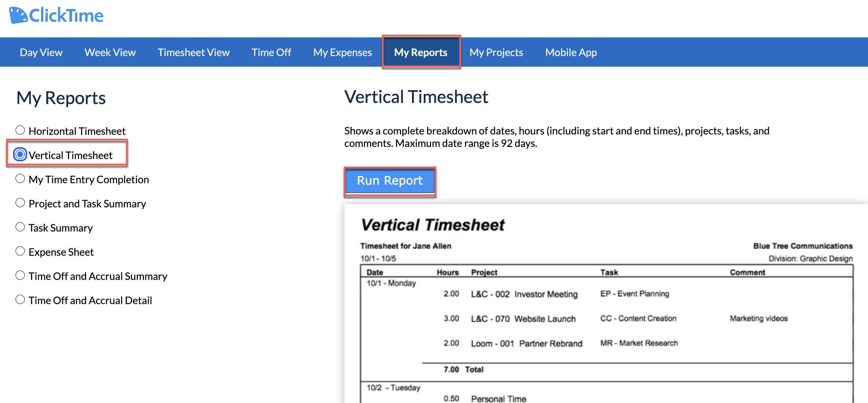
Task: Choose Time Off and Accrual Detail
Action: click(20, 299)
